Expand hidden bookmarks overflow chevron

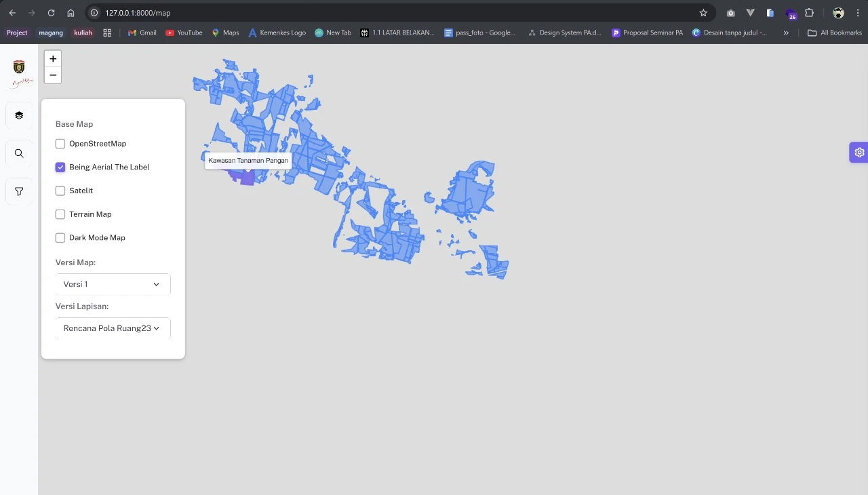(786, 33)
